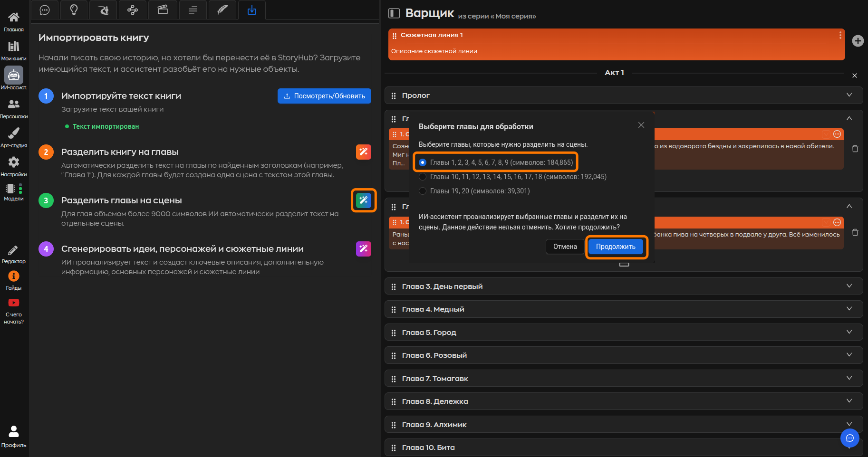Expand Глава 3. День первый
This screenshot has width=868, height=457.
(x=849, y=286)
